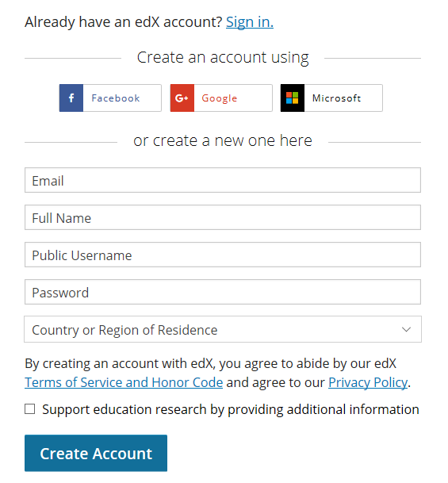Focus the Email input field
448x483 pixels.
[223, 180]
